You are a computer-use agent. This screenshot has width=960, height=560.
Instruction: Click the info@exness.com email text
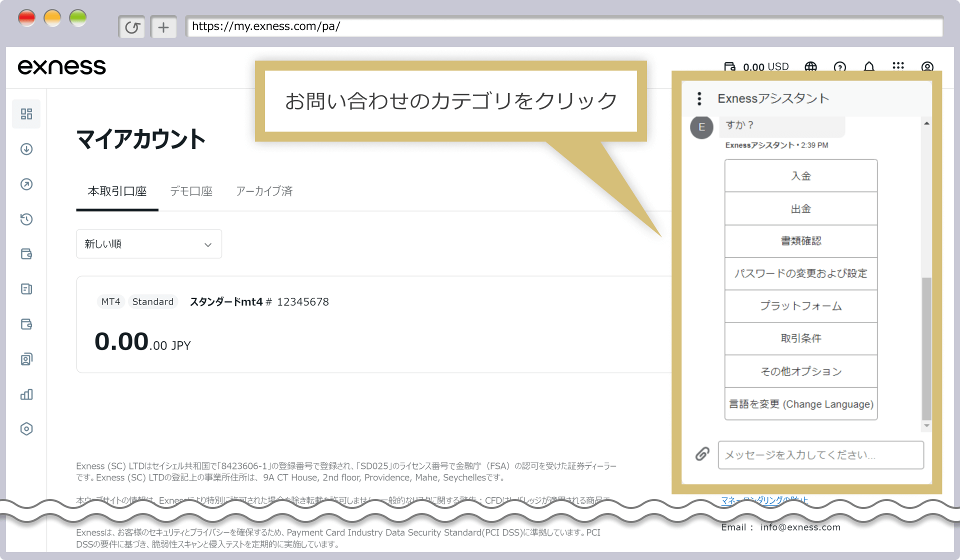coord(800,527)
